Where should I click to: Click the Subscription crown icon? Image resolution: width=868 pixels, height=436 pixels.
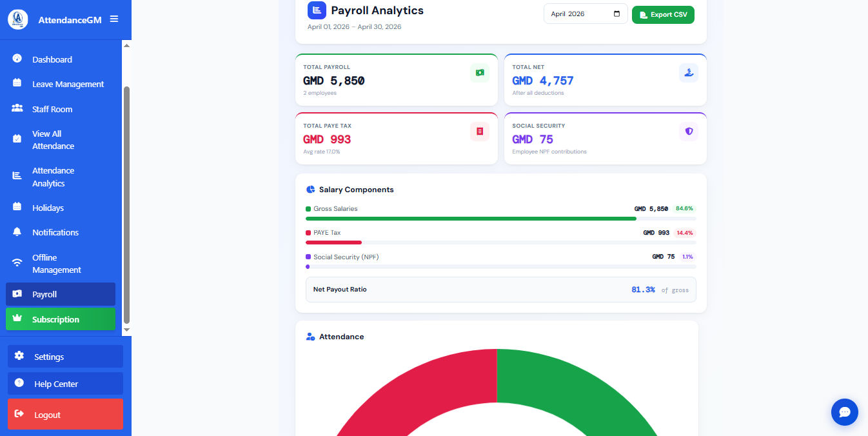click(17, 319)
